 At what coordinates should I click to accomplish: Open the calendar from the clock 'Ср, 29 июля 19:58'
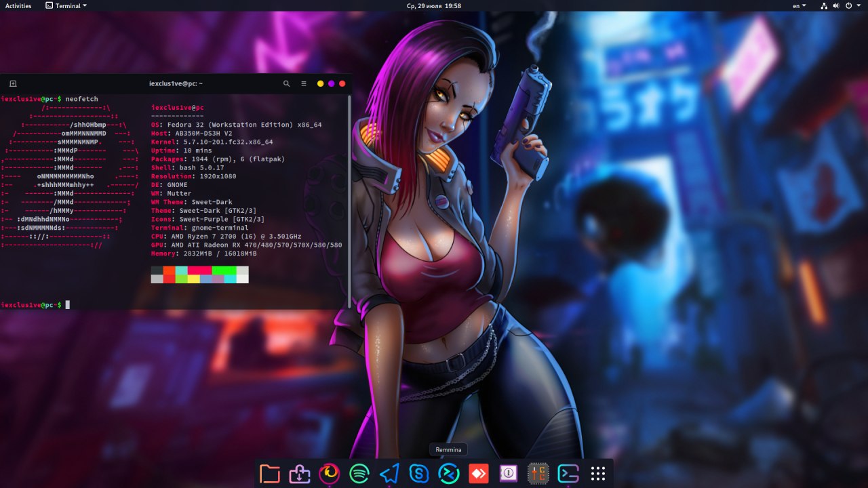click(434, 5)
